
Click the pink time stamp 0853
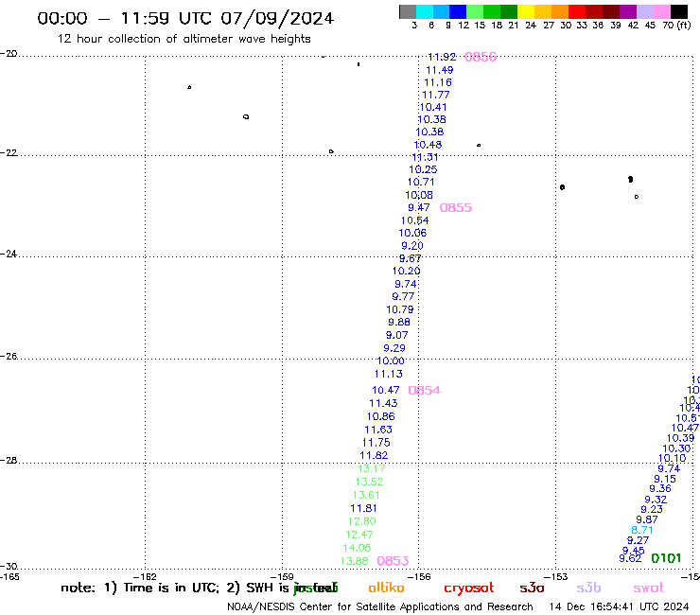click(393, 561)
